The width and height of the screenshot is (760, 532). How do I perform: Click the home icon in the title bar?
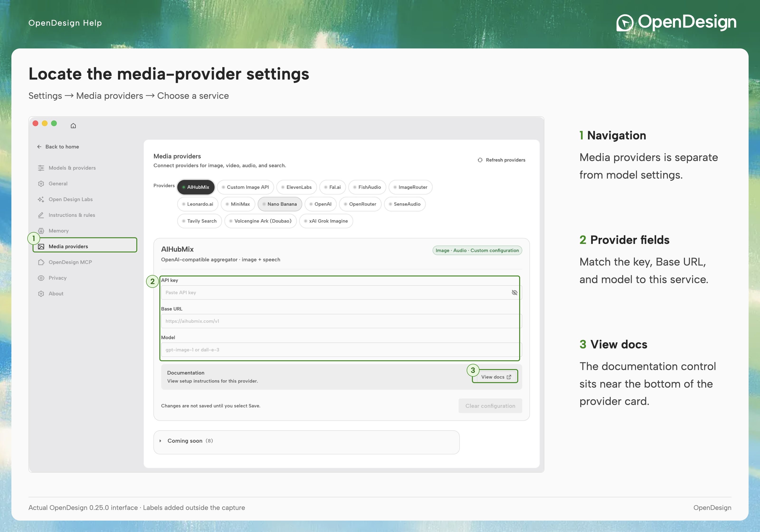click(73, 125)
